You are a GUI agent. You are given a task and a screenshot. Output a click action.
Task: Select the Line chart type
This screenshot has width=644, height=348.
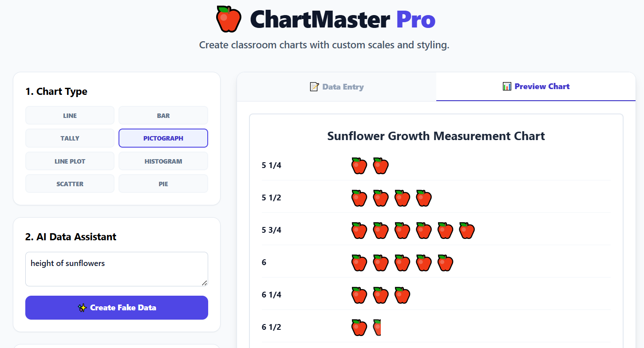(x=70, y=116)
